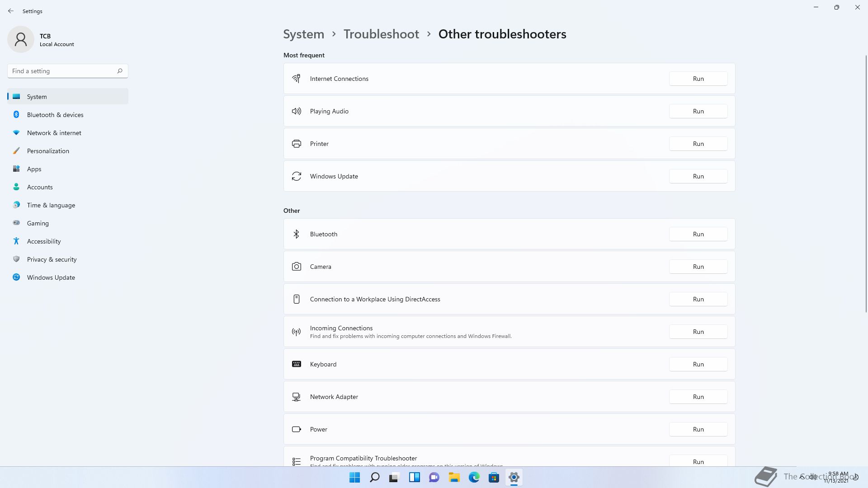The width and height of the screenshot is (868, 488).
Task: Click the Bluetooth troubleshooter icon
Action: point(296,234)
